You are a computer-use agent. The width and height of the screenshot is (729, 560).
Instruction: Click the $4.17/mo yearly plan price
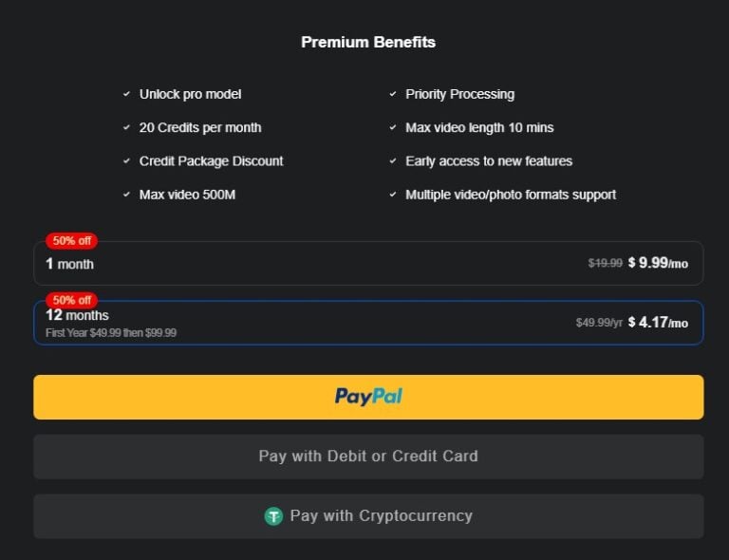click(x=658, y=323)
